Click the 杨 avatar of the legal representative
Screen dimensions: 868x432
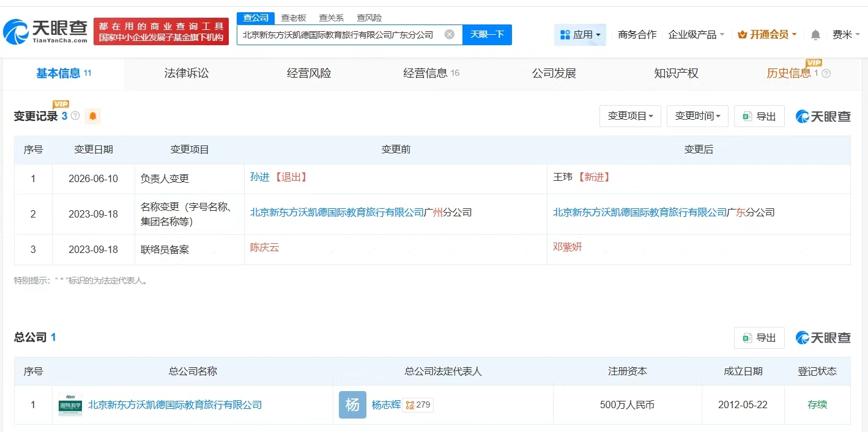(x=352, y=405)
